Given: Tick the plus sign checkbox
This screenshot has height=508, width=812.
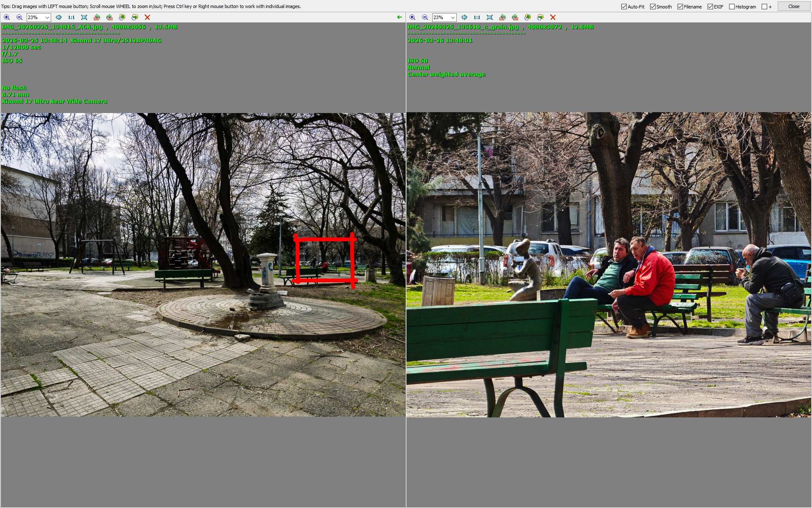Looking at the screenshot, I should coord(764,6).
